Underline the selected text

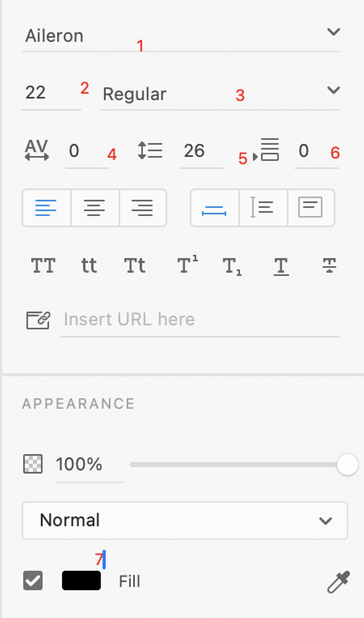point(281,266)
